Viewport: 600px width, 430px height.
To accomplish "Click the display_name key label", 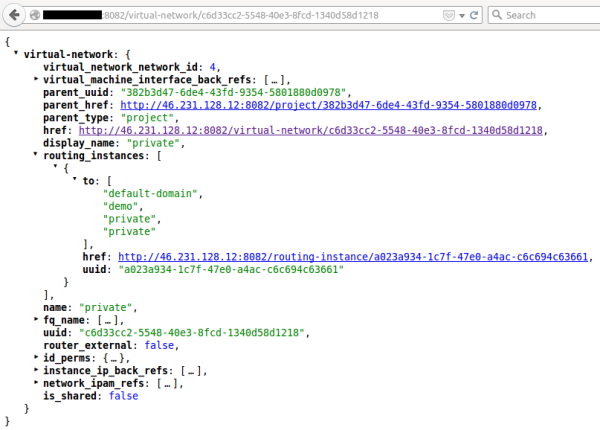I will point(78,143).
